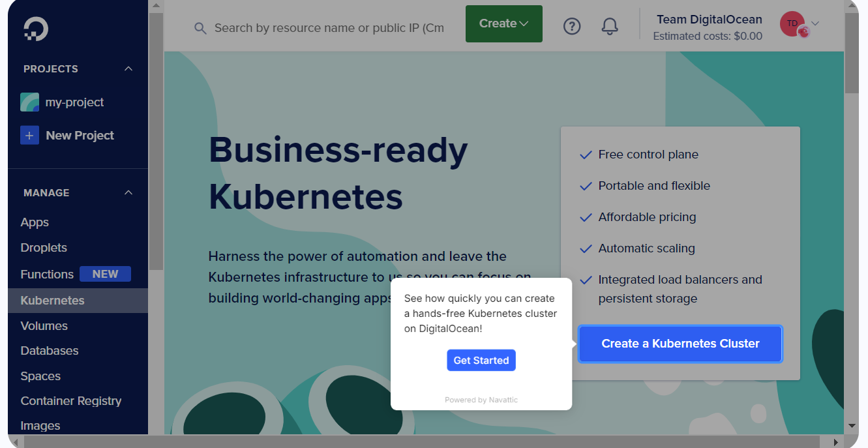Click the plus icon beside New Project
This screenshot has height=448, width=868.
pyautogui.click(x=29, y=136)
